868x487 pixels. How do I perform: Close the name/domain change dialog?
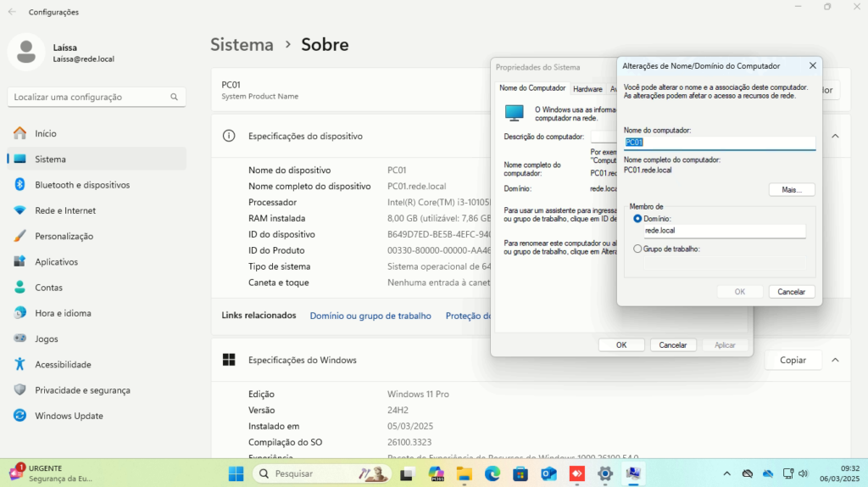[813, 66]
